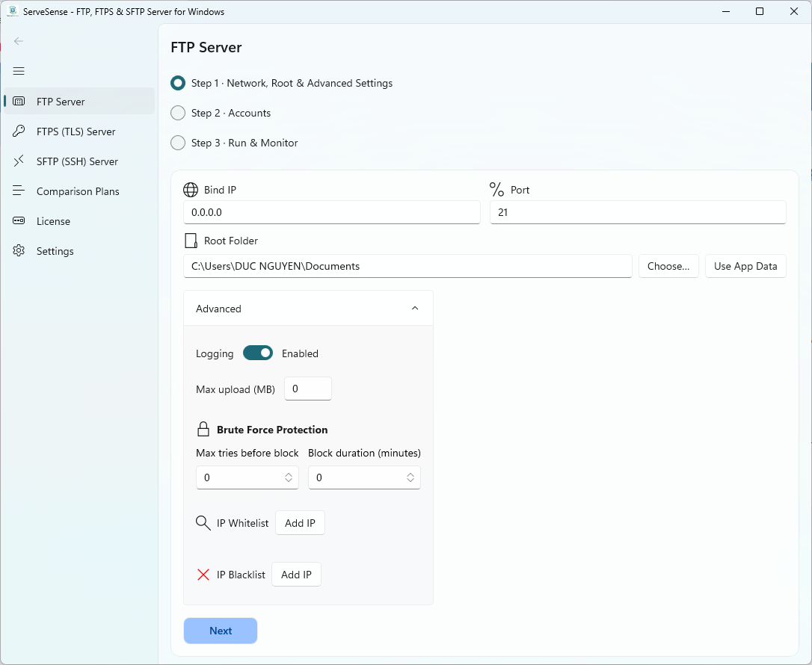This screenshot has height=665, width=812.
Task: Click the globe icon beside Bind IP
Action: click(x=191, y=190)
